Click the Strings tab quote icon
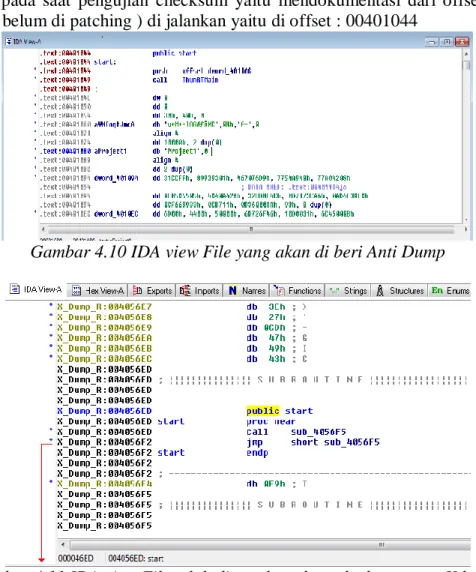This screenshot has height=572, width=476. [334, 290]
